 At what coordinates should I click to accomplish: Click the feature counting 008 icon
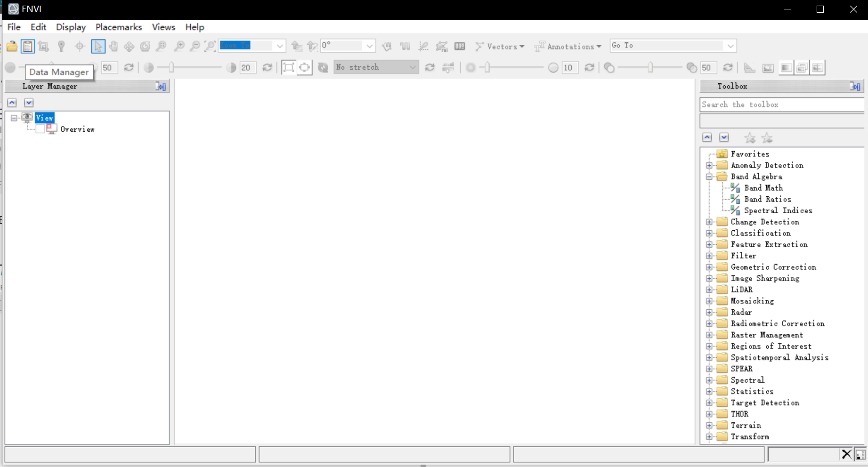click(x=460, y=46)
